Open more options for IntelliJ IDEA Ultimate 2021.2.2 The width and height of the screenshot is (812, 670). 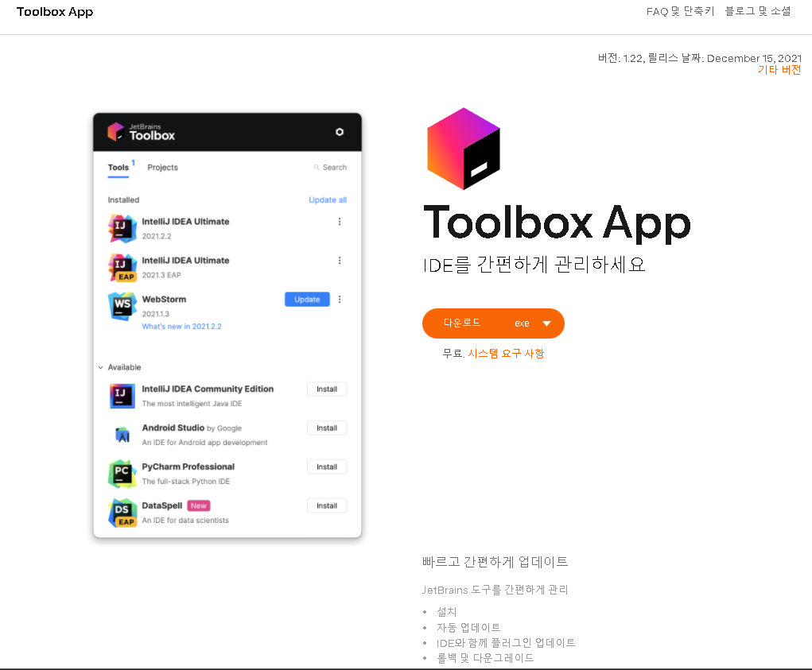(x=340, y=222)
